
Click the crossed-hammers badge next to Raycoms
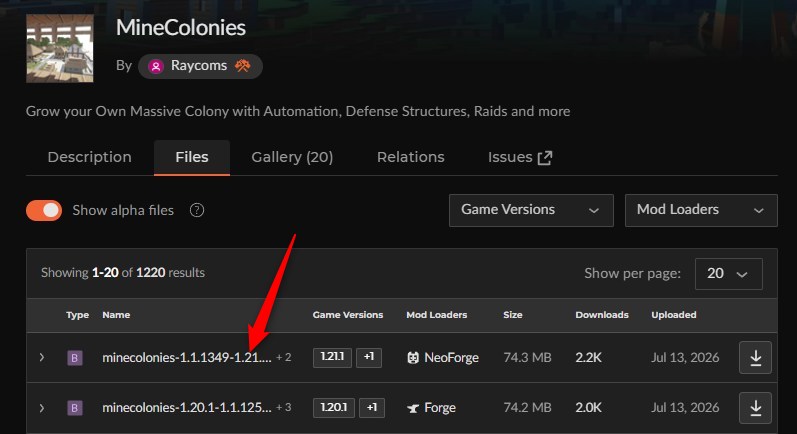pyautogui.click(x=242, y=66)
